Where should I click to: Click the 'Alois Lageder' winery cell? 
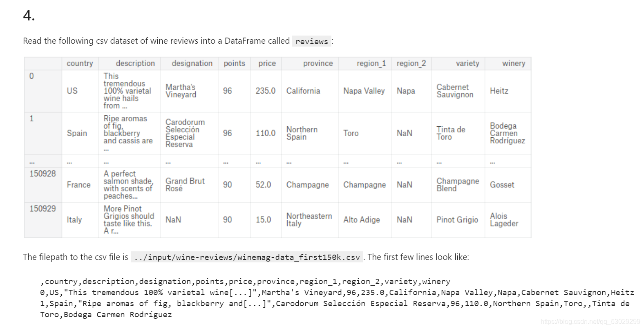point(508,220)
